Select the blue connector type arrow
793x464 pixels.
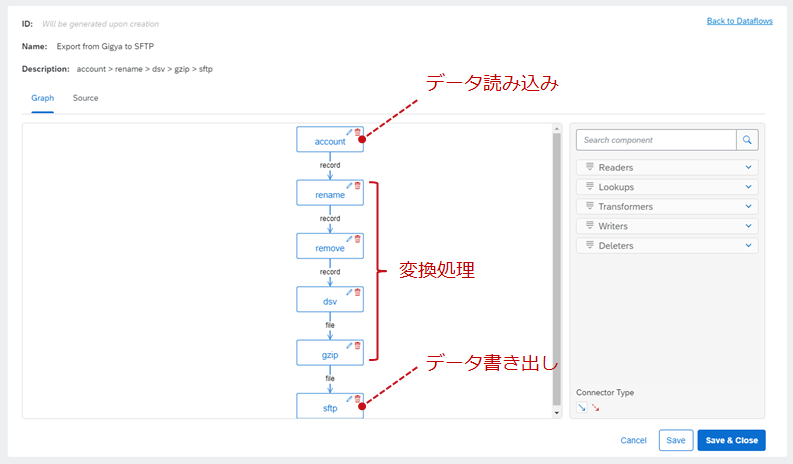(x=582, y=407)
